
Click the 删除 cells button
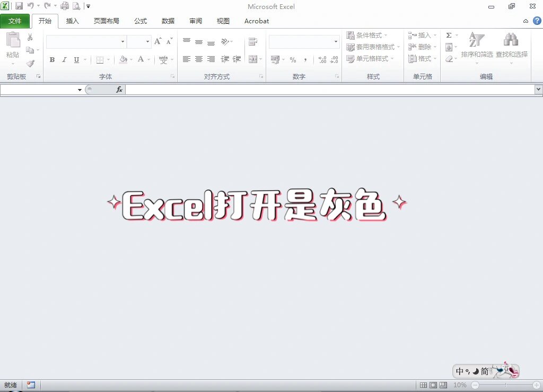pos(422,47)
